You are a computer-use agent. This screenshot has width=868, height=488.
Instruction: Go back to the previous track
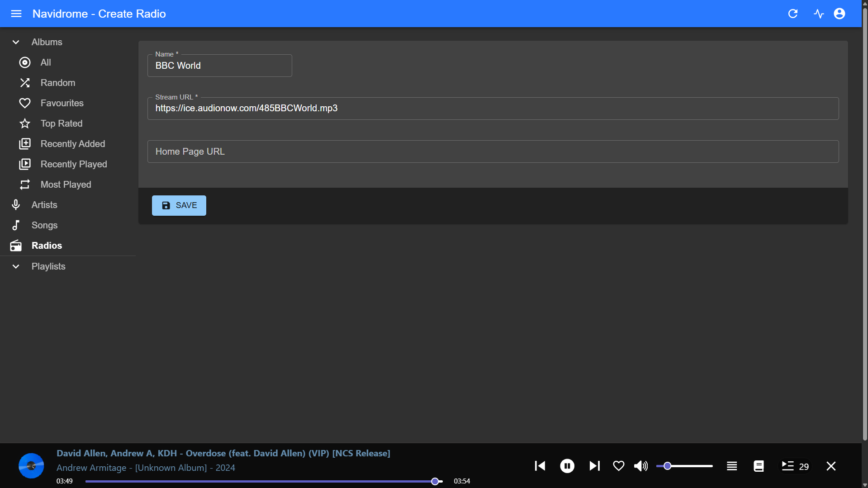click(540, 466)
